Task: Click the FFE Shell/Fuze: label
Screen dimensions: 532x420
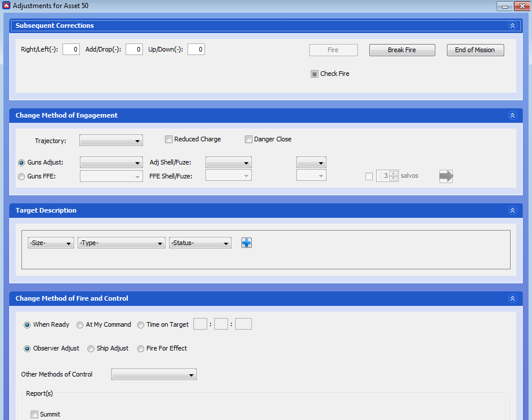Action: 171,176
